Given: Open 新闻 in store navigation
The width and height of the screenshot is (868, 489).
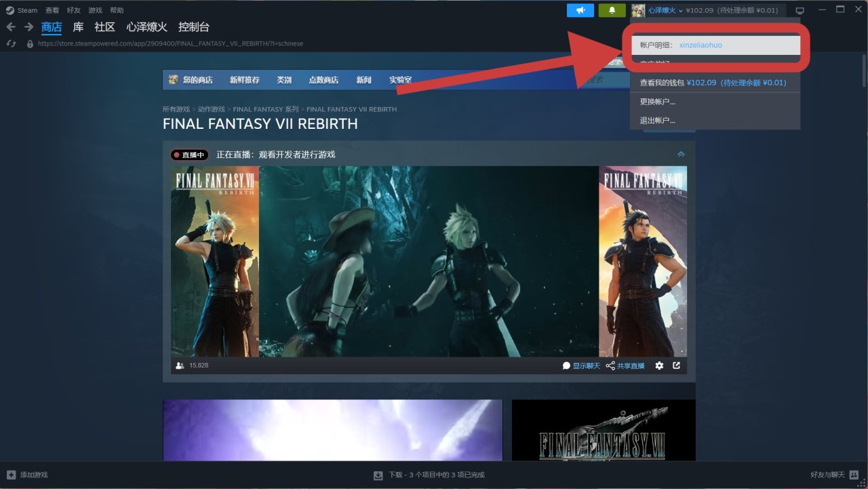Looking at the screenshot, I should (364, 80).
